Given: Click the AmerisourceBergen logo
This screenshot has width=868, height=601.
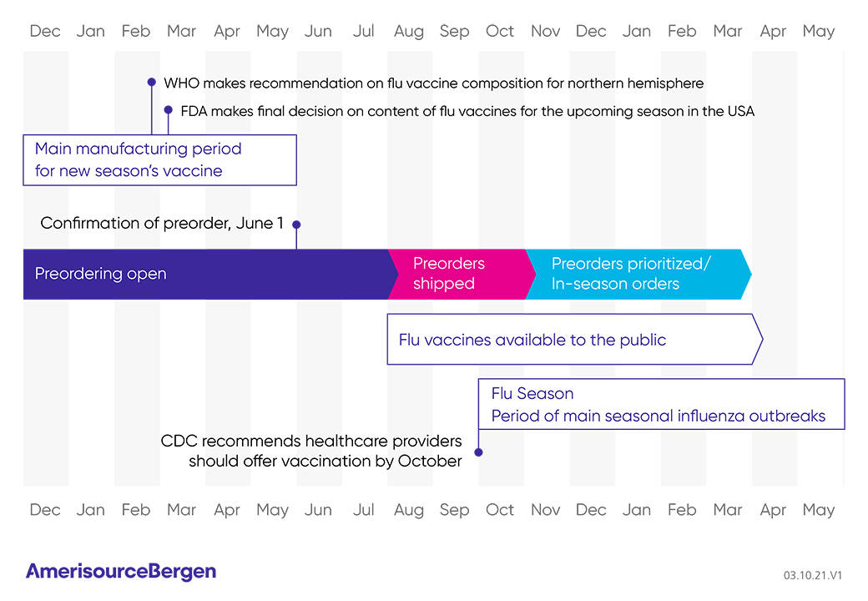Looking at the screenshot, I should pyautogui.click(x=121, y=572).
